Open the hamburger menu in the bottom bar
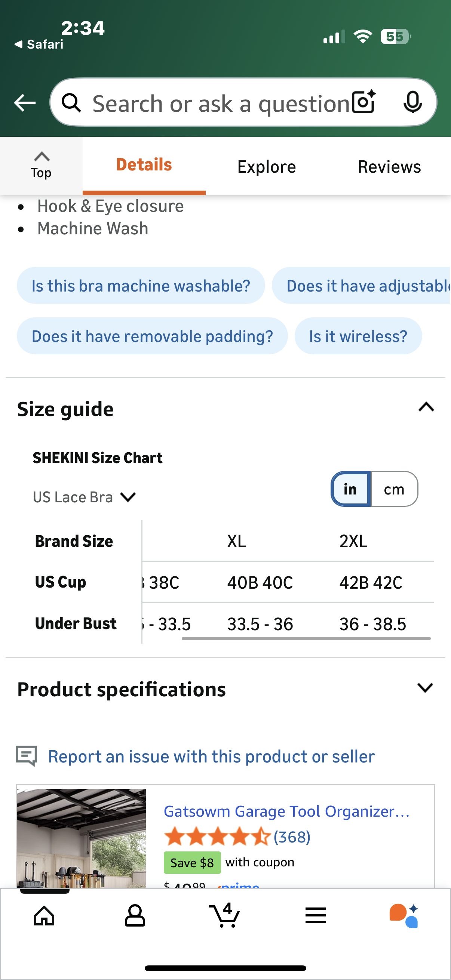 (x=316, y=915)
